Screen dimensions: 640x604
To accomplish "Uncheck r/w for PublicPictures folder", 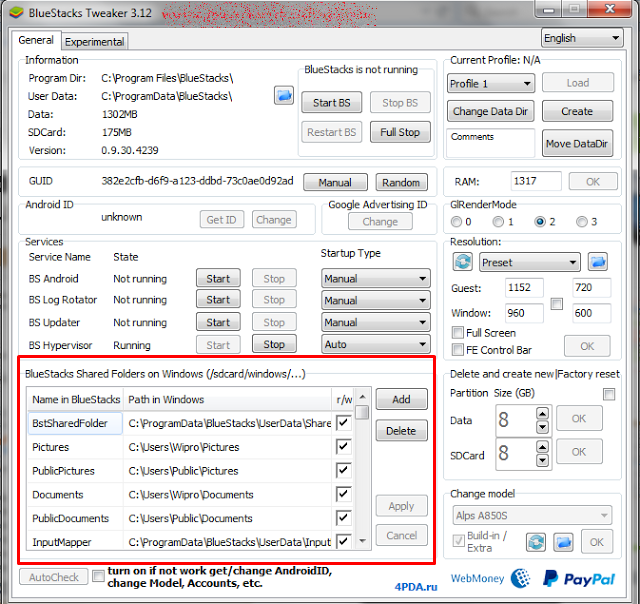I will pos(344,470).
